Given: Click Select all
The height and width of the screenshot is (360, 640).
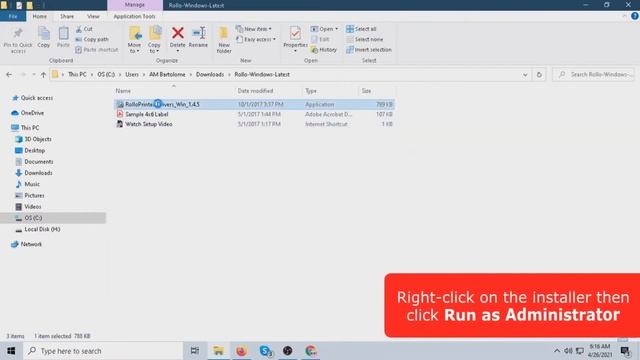Looking at the screenshot, I should point(361,29).
